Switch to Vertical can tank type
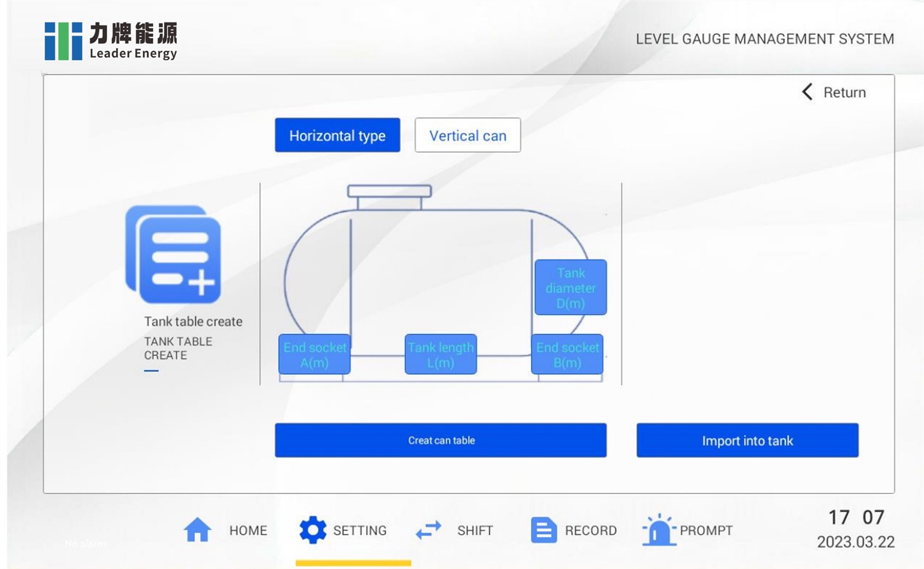The width and height of the screenshot is (924, 569). [467, 136]
